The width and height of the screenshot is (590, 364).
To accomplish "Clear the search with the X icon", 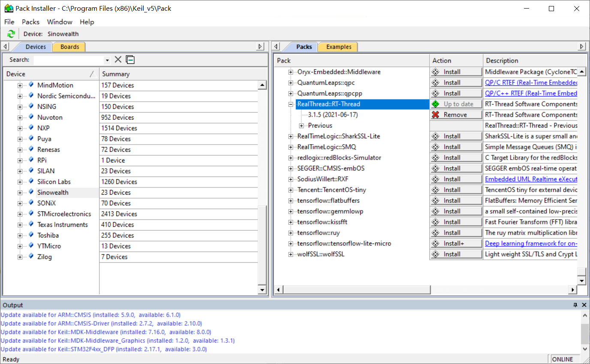I will [118, 60].
